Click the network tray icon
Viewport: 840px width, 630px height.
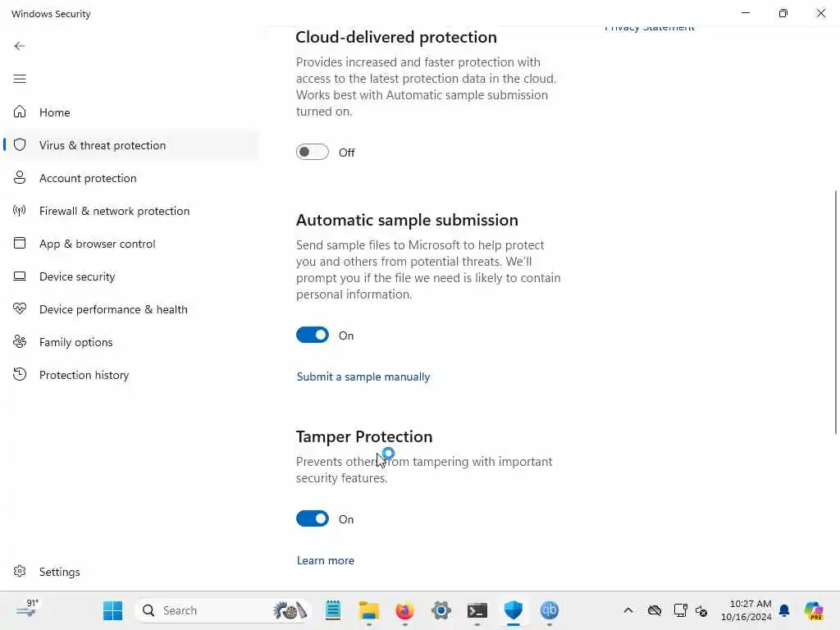point(680,610)
